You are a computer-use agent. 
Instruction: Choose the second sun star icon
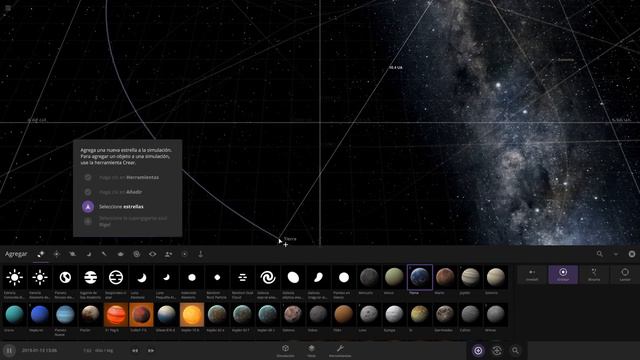[x=40, y=278]
